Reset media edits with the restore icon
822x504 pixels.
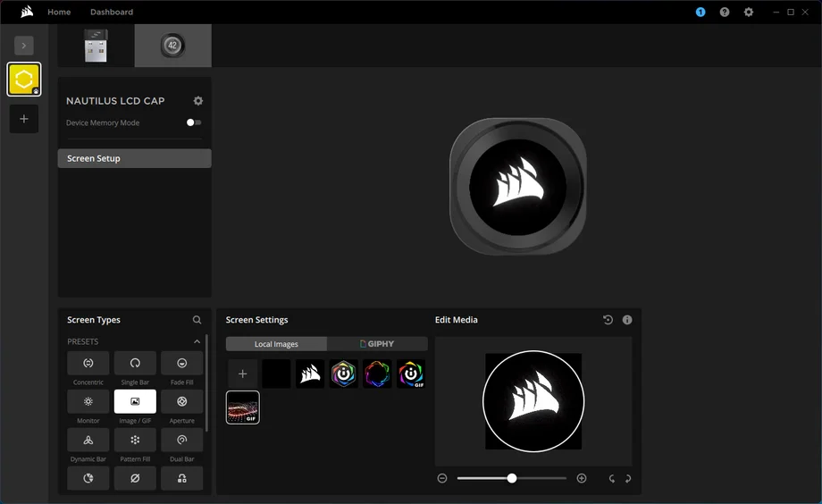(x=608, y=320)
